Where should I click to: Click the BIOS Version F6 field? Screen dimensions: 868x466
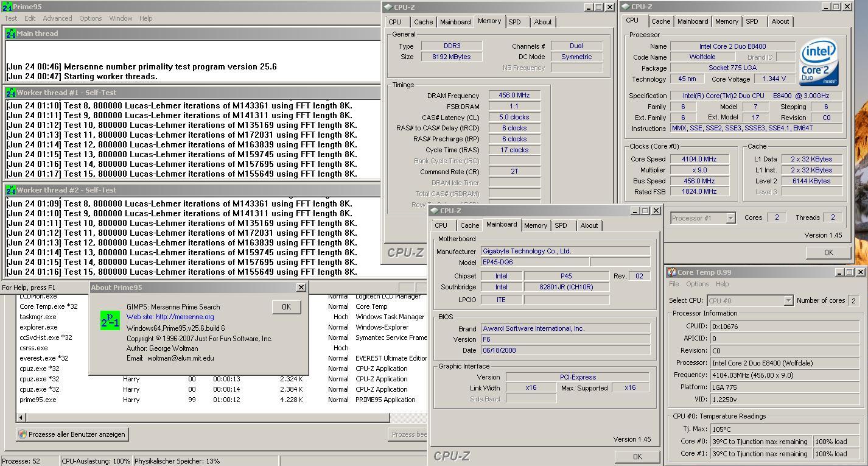click(565, 339)
